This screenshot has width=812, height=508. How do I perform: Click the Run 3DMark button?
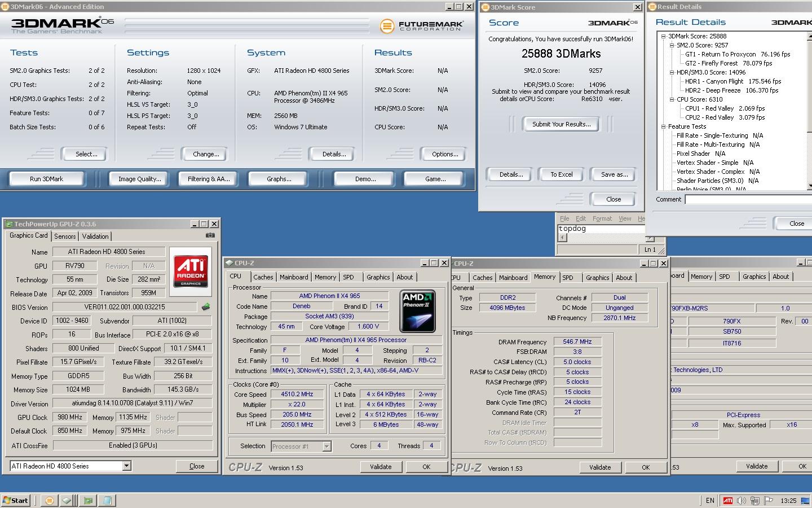point(46,179)
